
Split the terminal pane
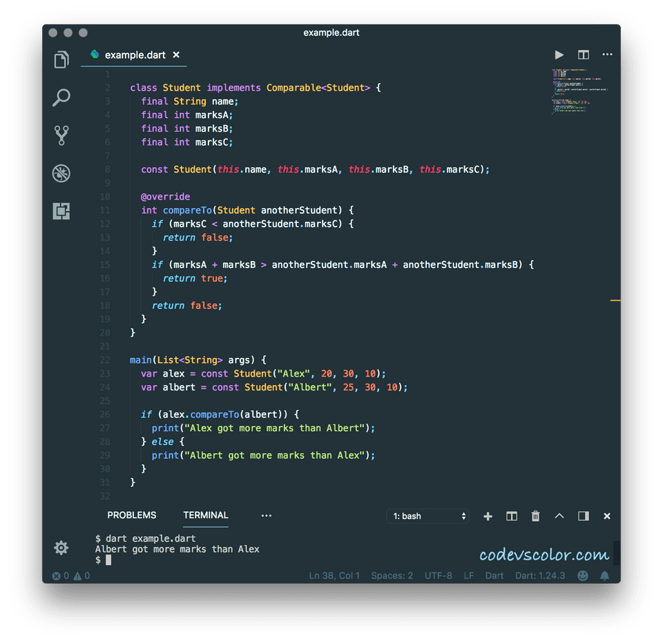[512, 516]
